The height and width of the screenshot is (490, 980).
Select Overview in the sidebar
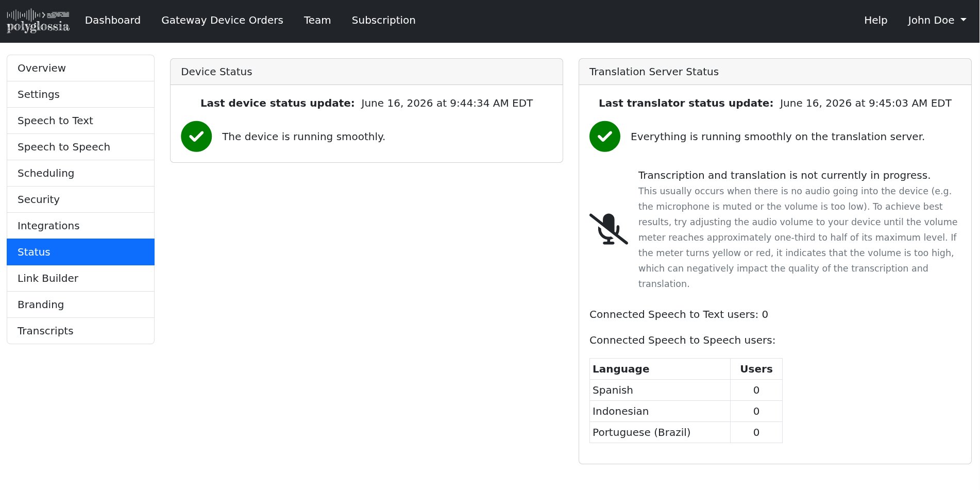click(x=80, y=68)
